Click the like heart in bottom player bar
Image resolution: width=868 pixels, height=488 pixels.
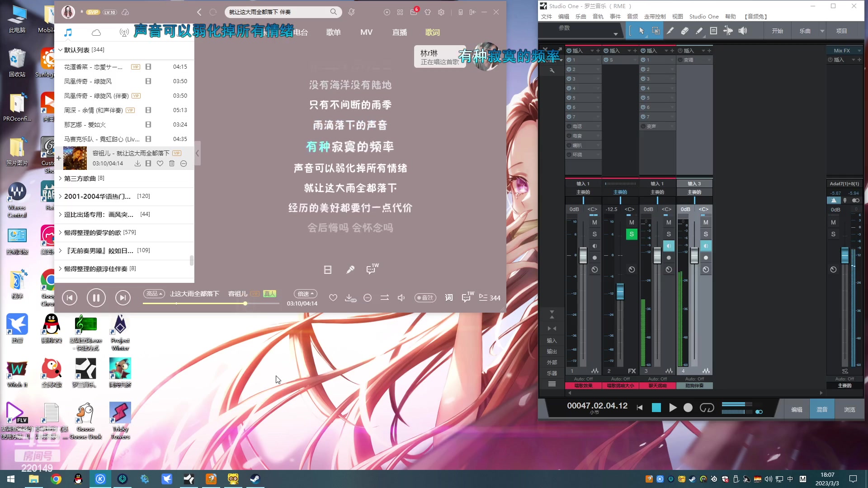(333, 298)
